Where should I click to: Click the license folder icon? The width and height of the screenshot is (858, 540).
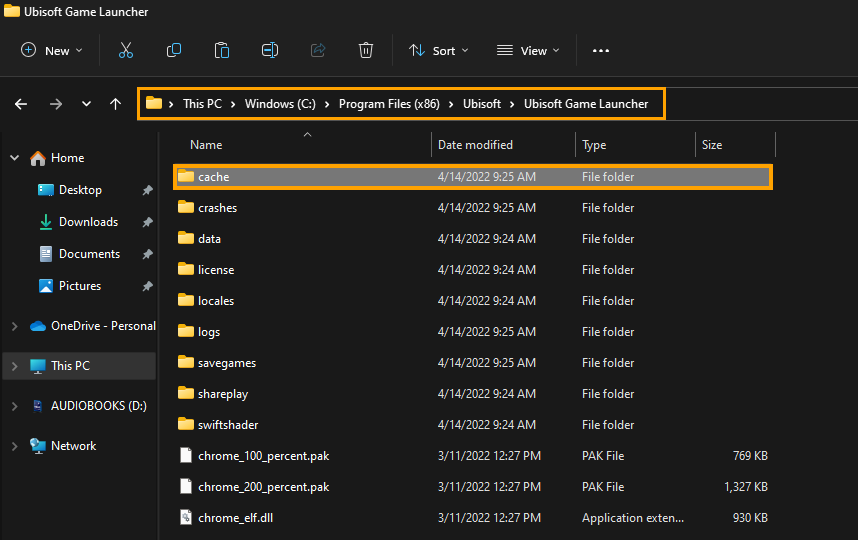pos(186,269)
